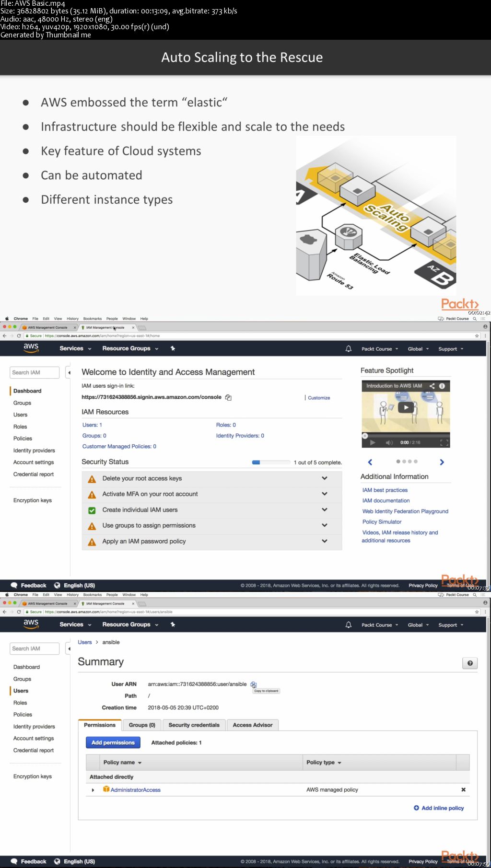Click the address bar on the ansible user page
The height and width of the screenshot is (868, 491).
click(x=247, y=612)
